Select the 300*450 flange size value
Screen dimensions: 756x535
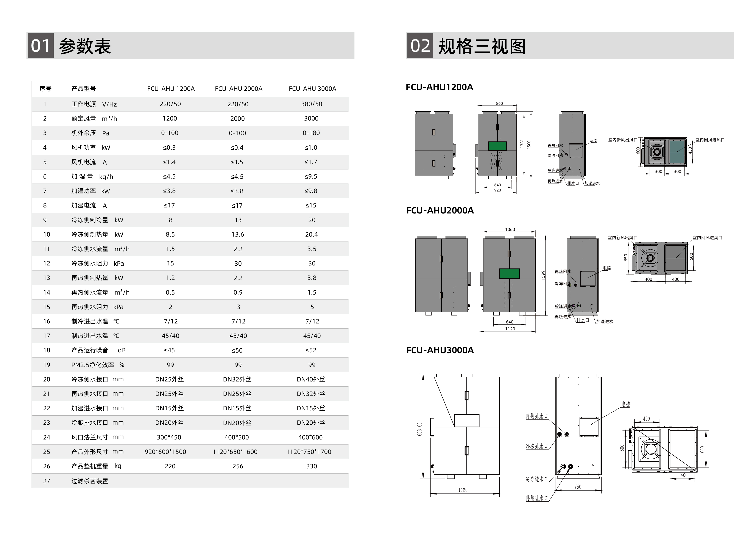click(x=169, y=438)
